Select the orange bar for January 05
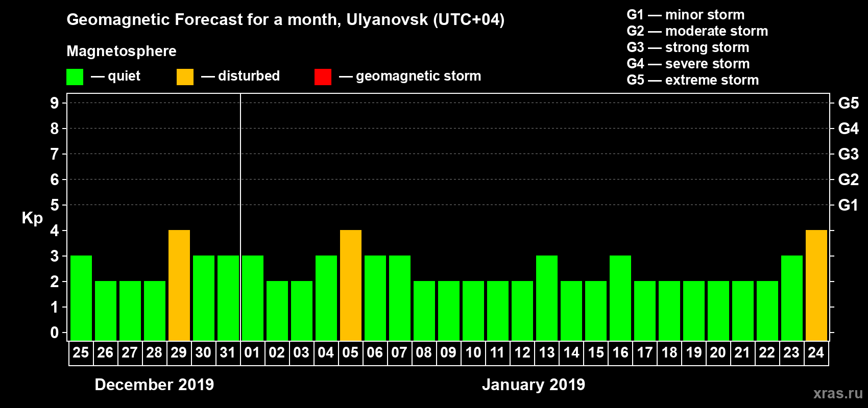Screen dimensions: 868x408 (x=351, y=285)
